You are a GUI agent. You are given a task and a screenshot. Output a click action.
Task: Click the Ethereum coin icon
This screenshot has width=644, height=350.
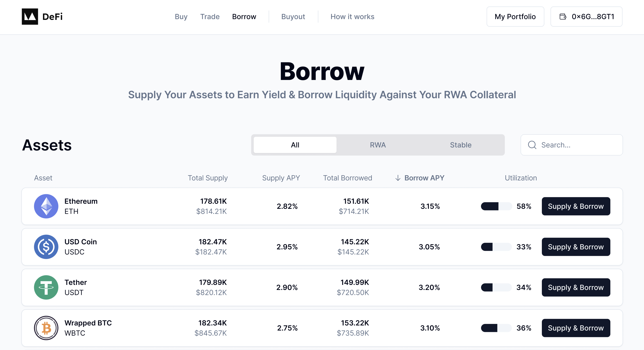(x=46, y=206)
